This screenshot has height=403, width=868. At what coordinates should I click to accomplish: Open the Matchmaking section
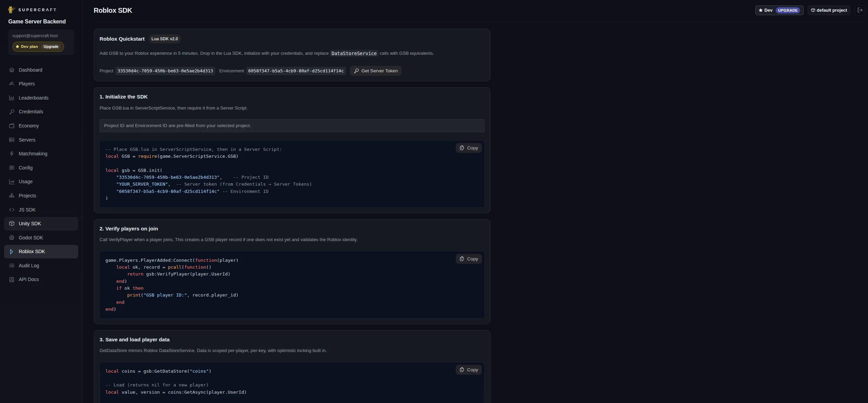click(x=41, y=154)
